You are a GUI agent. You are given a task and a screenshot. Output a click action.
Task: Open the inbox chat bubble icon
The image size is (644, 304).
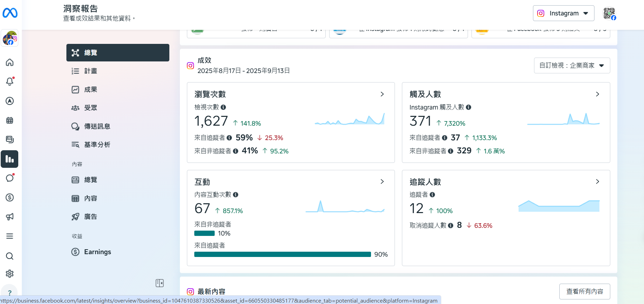click(10, 178)
